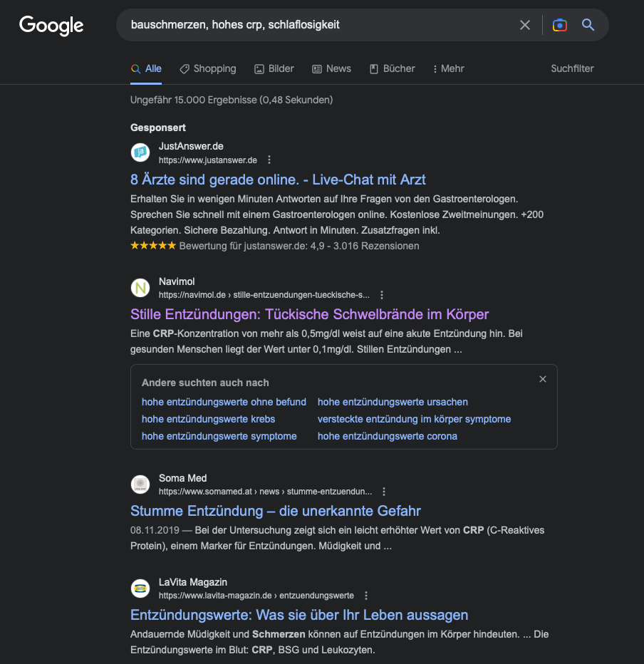Select the Shopping tab
Image resolution: width=644 pixels, height=664 pixels.
coord(208,68)
